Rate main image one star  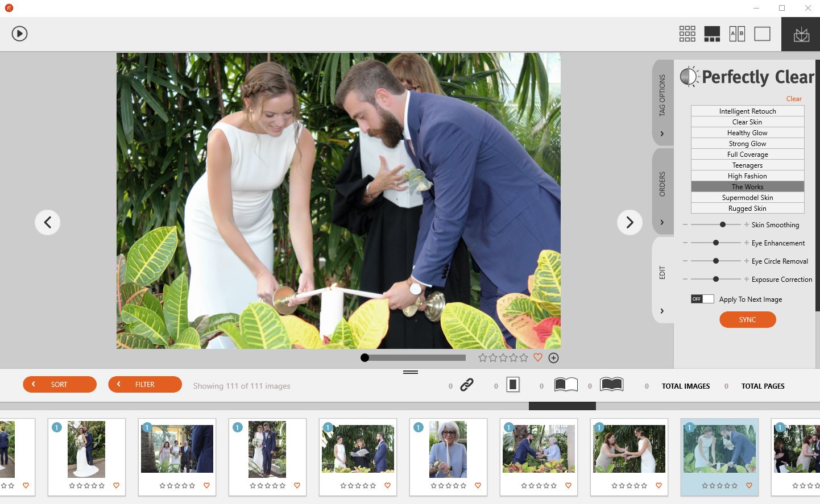click(483, 357)
